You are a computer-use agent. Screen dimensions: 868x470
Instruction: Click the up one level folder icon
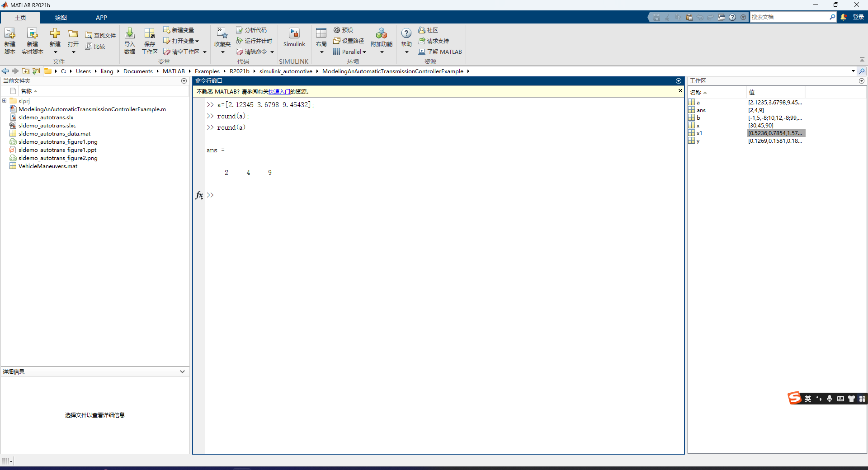click(x=26, y=71)
